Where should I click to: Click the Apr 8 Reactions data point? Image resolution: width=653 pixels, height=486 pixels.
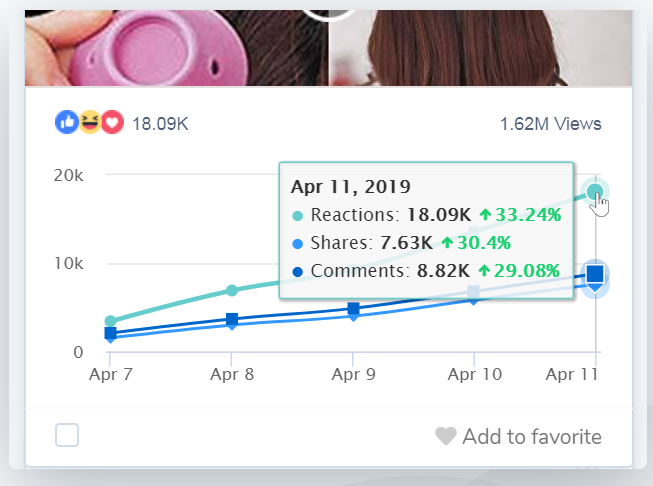pos(231,290)
